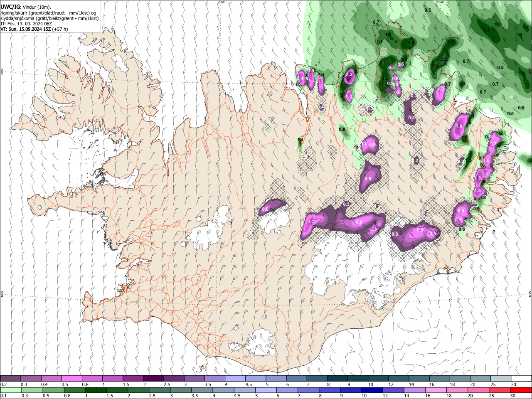Click the 2.8 precipitation value on the map
Viewport: 532px width, 399px height.
click(443, 59)
